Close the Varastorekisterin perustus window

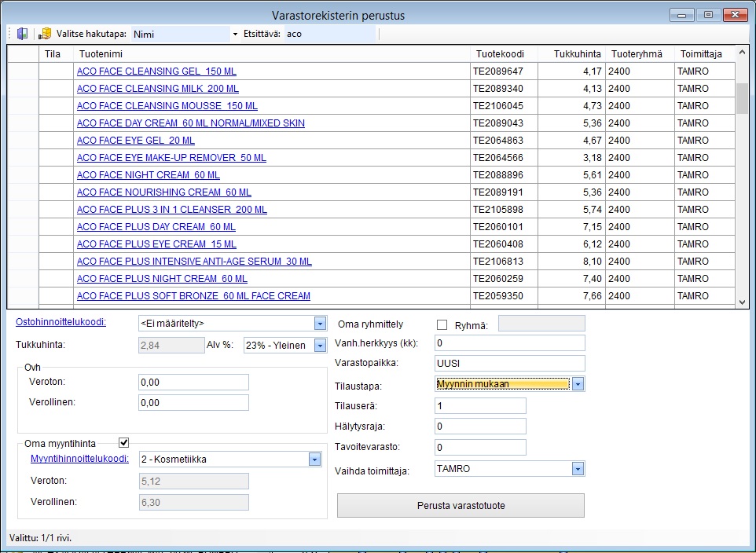736,15
